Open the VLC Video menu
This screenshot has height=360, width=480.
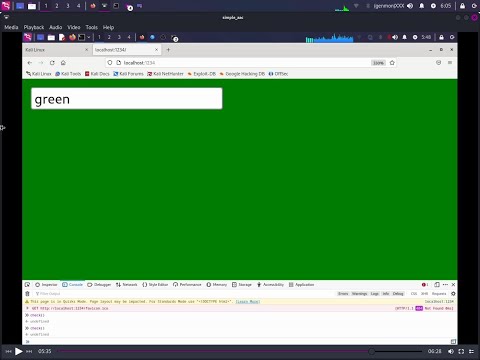pyautogui.click(x=74, y=27)
